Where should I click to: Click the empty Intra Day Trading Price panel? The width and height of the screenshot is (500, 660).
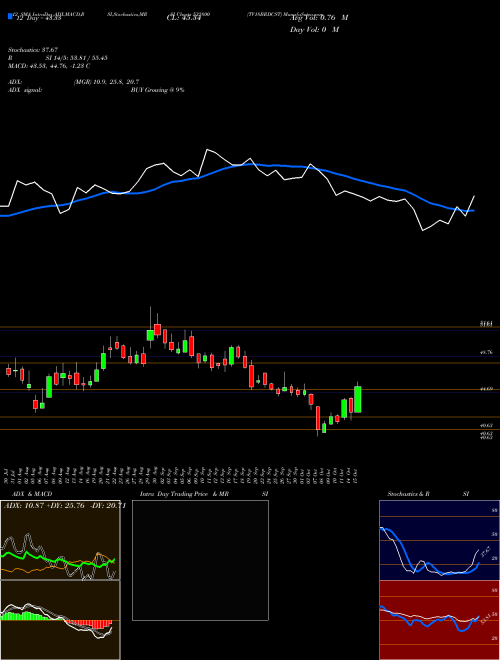click(200, 560)
